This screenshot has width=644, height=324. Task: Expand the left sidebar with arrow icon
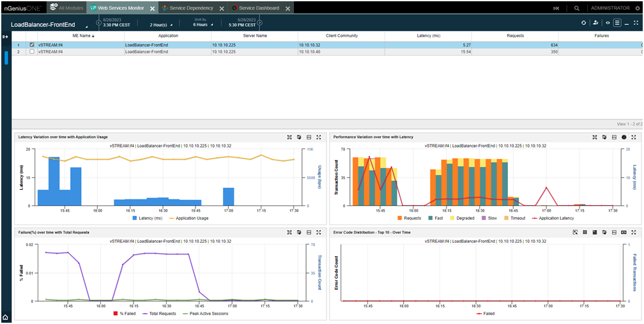[5, 37]
